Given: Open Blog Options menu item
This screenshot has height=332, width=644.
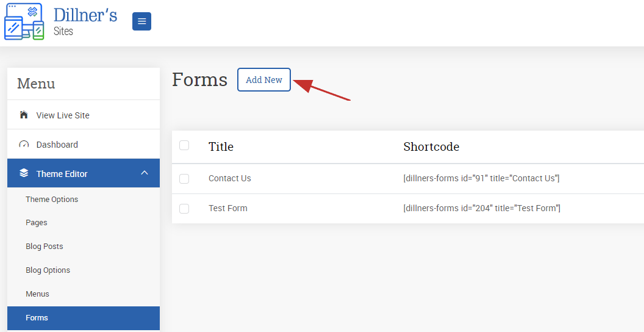Looking at the screenshot, I should pos(48,270).
